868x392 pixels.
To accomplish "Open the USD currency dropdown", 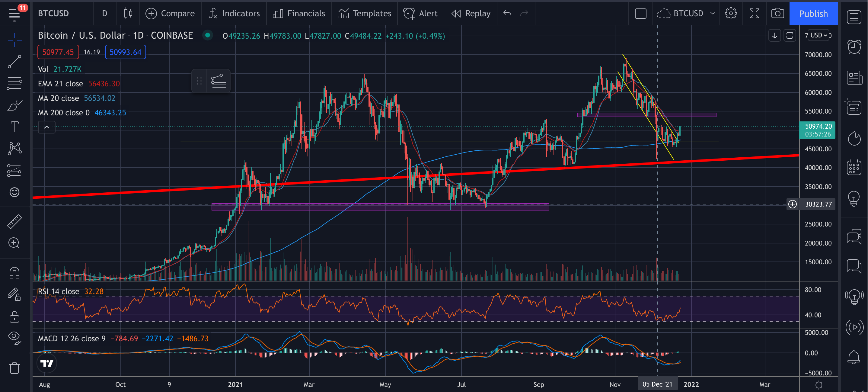I will pyautogui.click(x=819, y=35).
